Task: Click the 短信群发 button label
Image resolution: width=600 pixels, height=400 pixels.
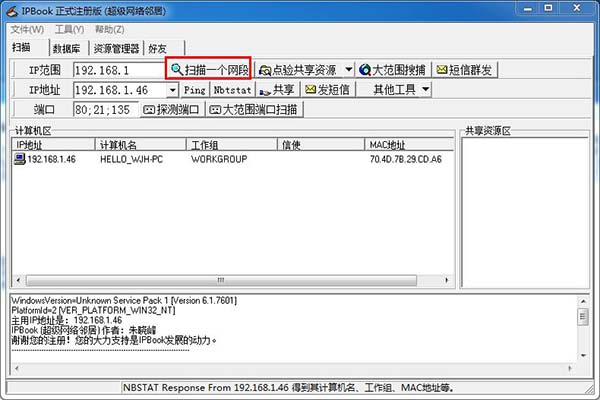Action: click(x=470, y=70)
